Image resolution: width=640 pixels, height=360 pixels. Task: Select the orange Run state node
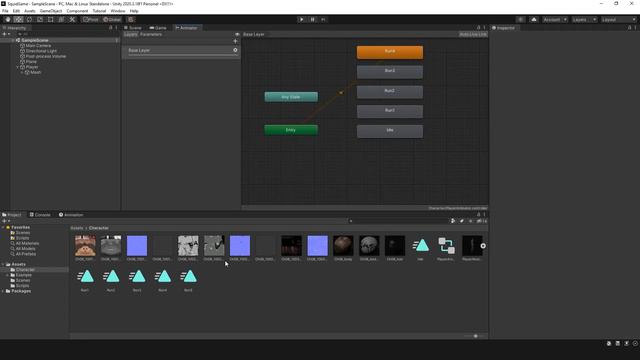pyautogui.click(x=390, y=52)
